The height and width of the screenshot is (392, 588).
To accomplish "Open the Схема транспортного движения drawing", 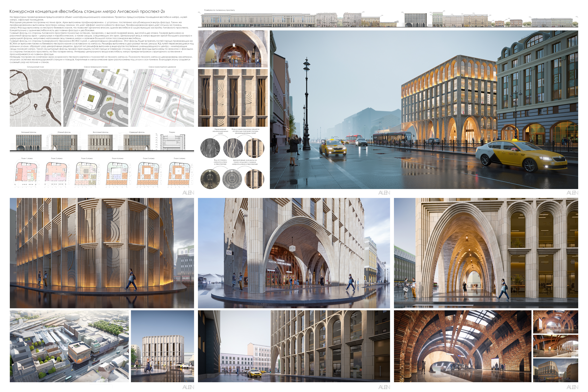I will pyautogui.click(x=162, y=98).
